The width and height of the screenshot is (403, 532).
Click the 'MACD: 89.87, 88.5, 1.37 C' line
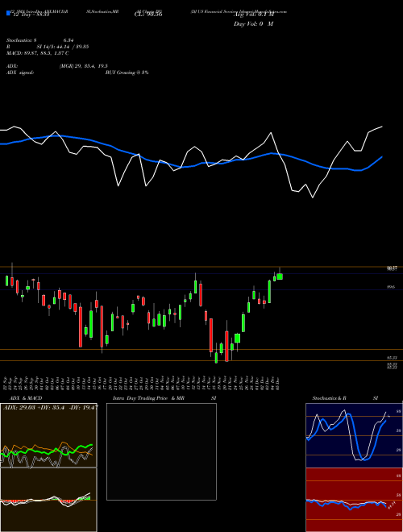[38, 53]
